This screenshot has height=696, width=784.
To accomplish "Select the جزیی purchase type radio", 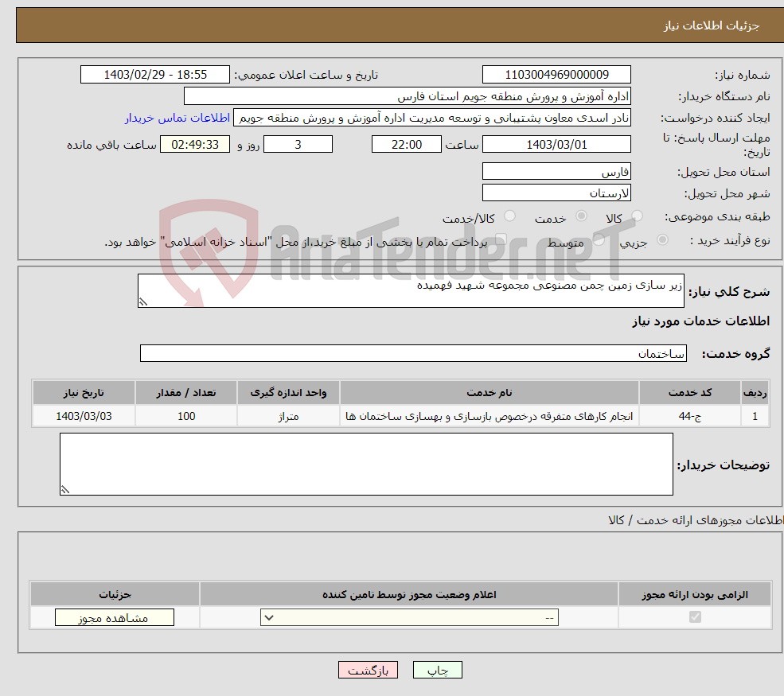I will coord(662,240).
